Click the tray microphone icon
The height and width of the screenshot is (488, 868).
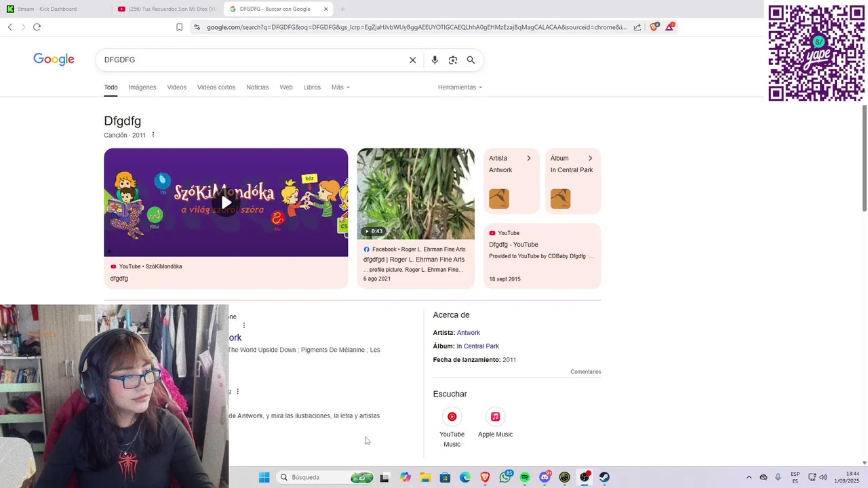point(778,477)
